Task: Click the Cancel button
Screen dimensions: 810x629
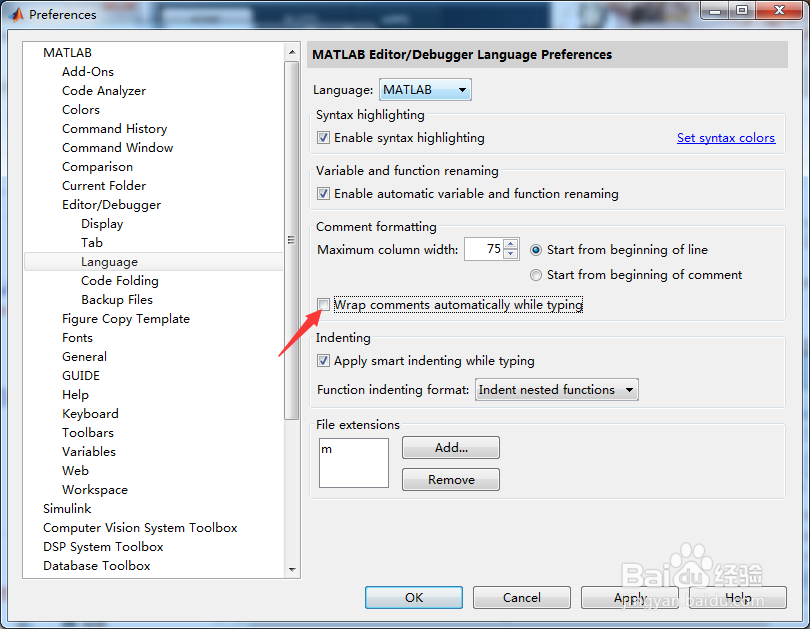Action: (522, 597)
